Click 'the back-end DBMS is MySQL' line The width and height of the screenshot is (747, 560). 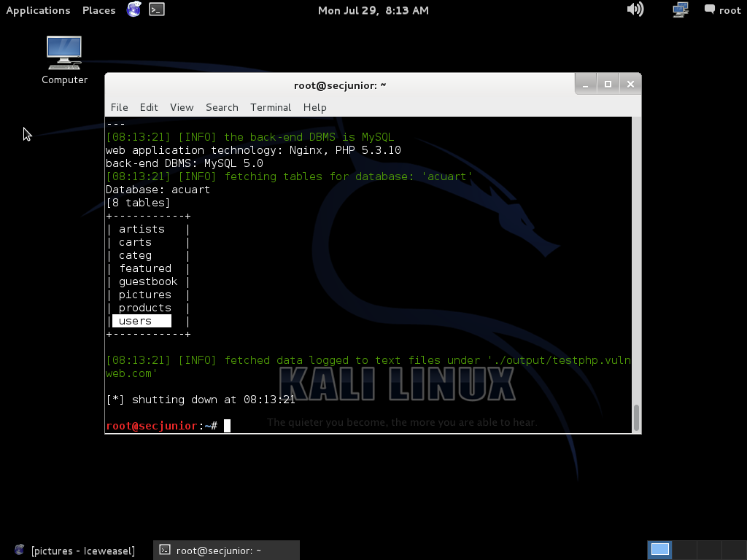250,137
